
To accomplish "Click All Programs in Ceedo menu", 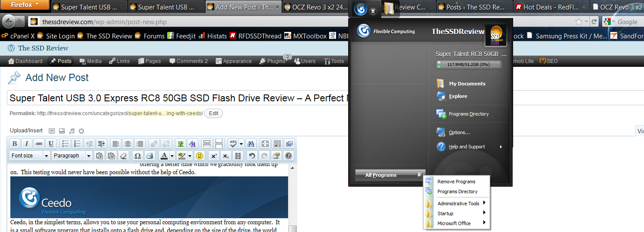I will [390, 175].
